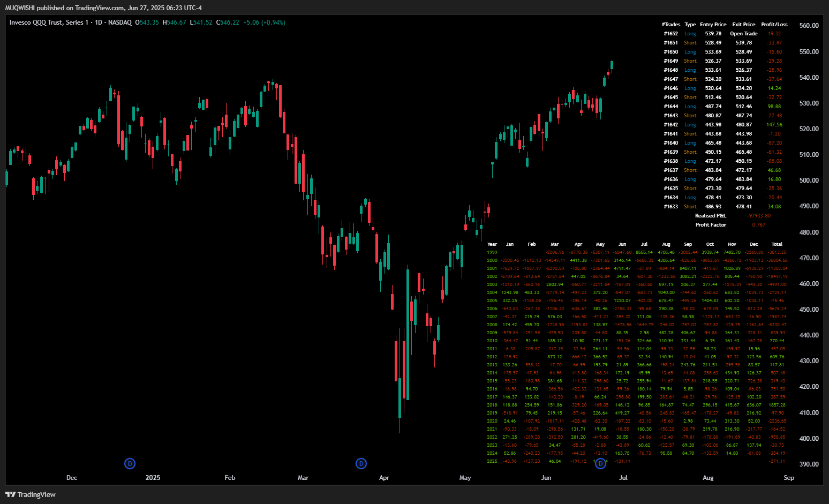Click the 560.00 price axis label
The height and width of the screenshot is (504, 829).
click(x=809, y=26)
